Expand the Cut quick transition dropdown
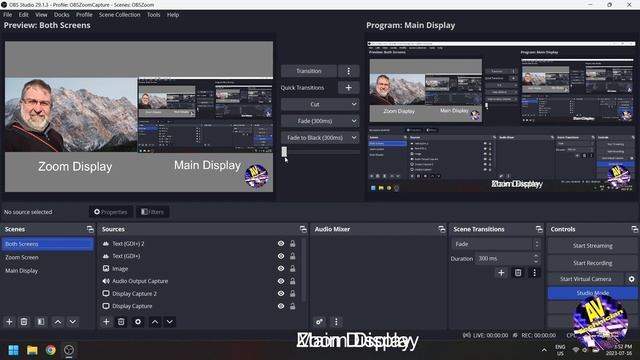Viewport: 640px width, 360px height. click(320, 104)
